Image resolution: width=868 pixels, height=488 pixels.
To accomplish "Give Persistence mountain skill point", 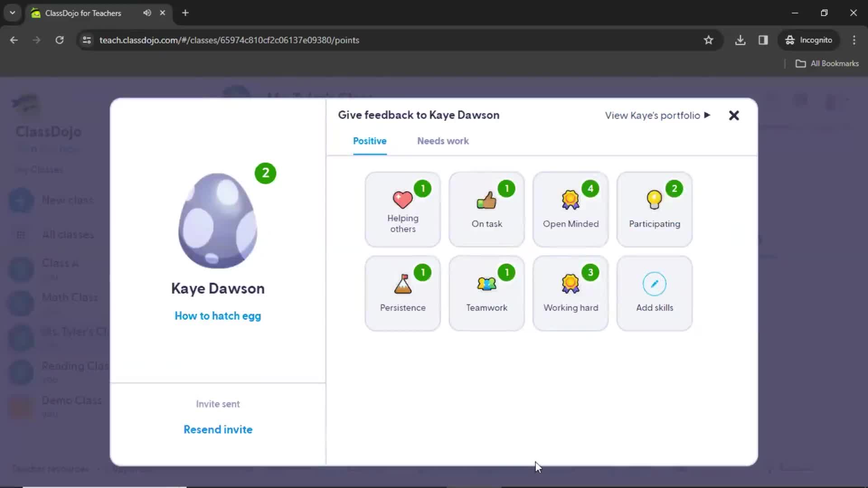I will tap(402, 293).
